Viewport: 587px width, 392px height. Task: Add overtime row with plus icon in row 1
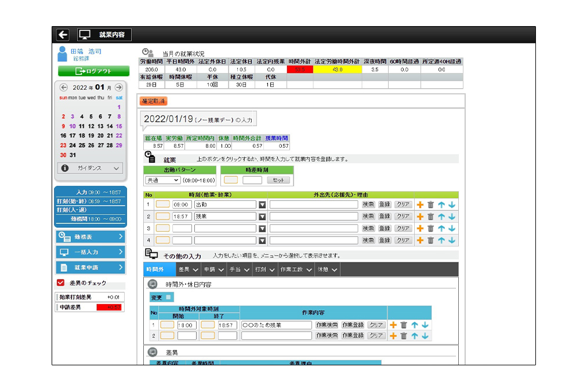click(393, 325)
